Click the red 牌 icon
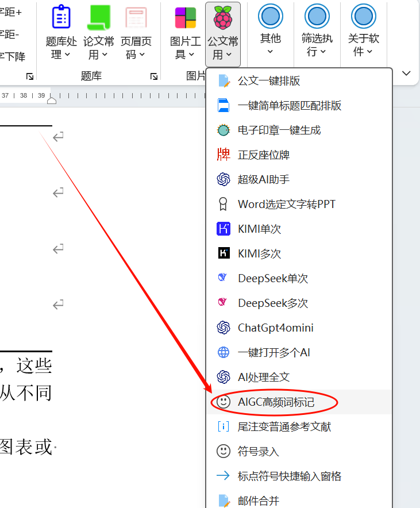This screenshot has height=508, width=420. (224, 155)
